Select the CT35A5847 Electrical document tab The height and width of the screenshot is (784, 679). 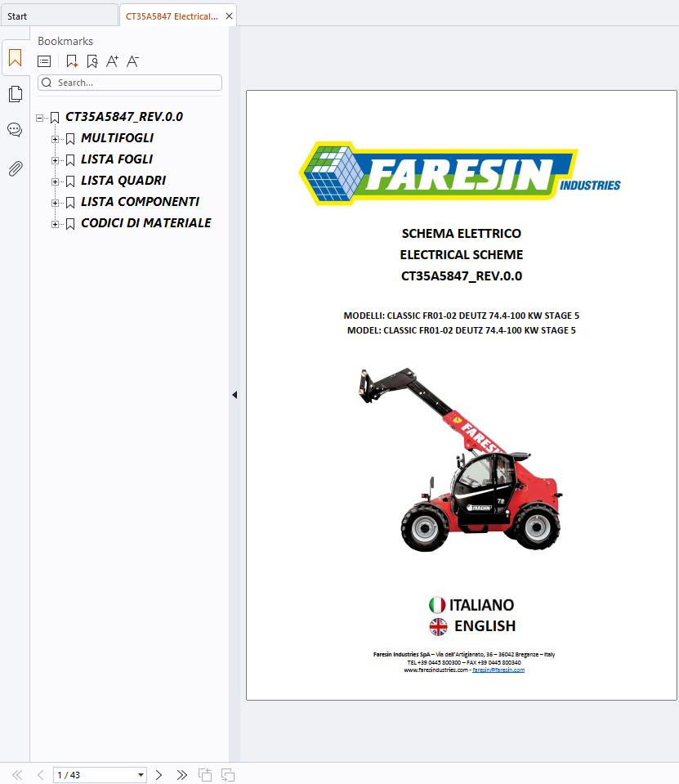(172, 16)
